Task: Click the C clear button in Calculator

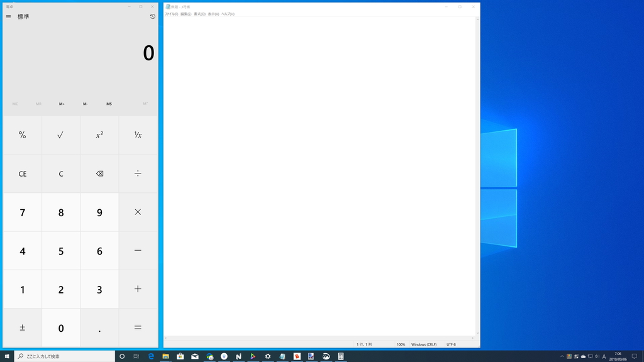Action: point(61,173)
